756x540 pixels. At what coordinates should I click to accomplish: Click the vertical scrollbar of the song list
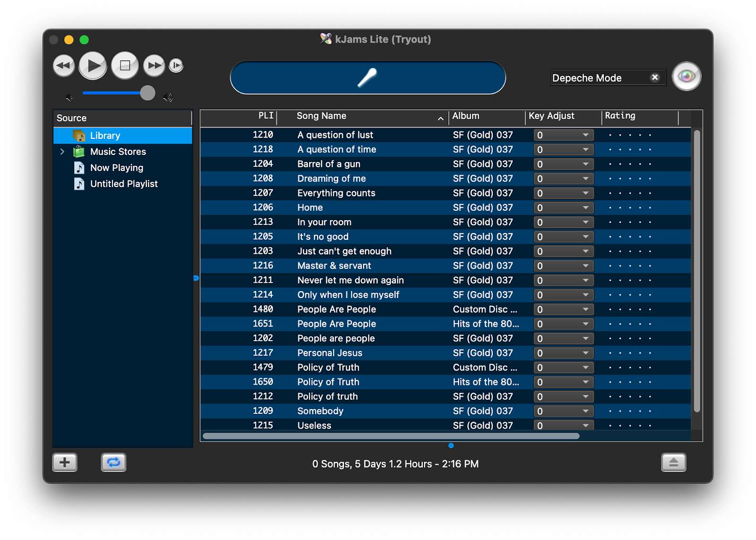(697, 271)
